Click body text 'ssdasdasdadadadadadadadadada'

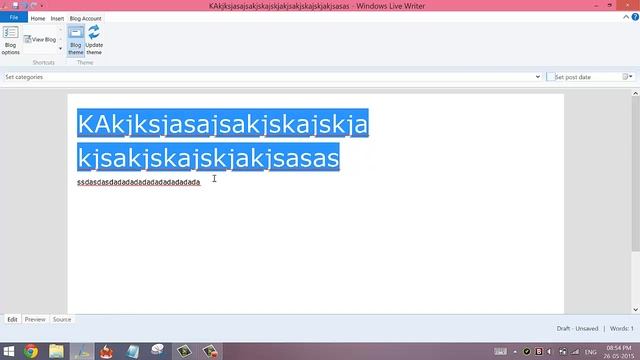[x=139, y=182]
